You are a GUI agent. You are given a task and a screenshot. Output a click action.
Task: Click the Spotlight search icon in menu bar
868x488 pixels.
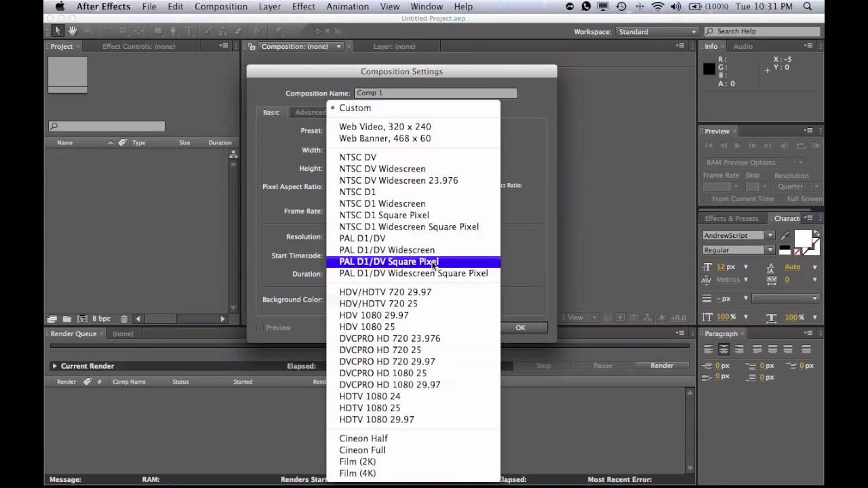807,7
